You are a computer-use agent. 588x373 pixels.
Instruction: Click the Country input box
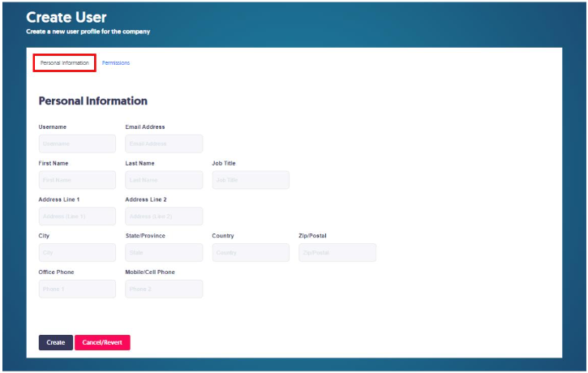(251, 253)
